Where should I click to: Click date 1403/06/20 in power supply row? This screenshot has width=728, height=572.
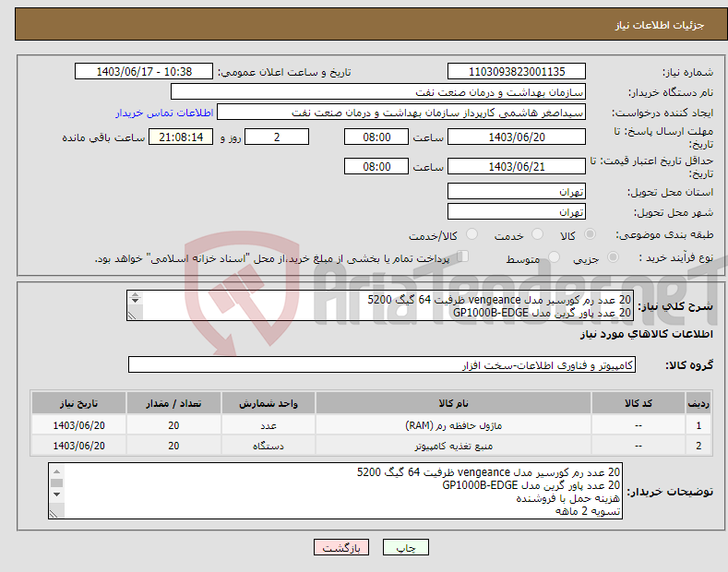coord(79,446)
